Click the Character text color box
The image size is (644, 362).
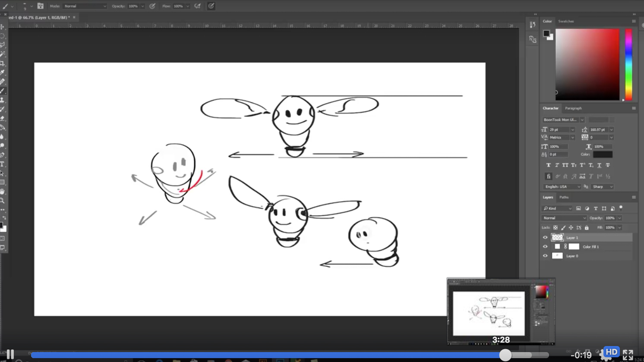(x=603, y=154)
